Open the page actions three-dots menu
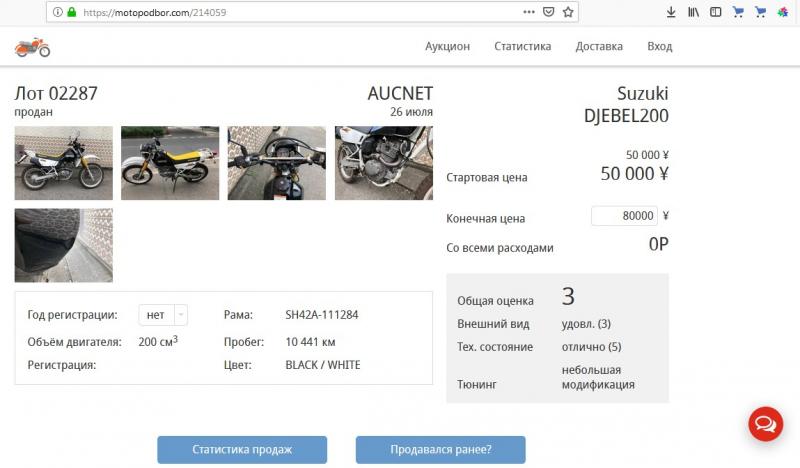The height and width of the screenshot is (468, 800). click(x=529, y=12)
